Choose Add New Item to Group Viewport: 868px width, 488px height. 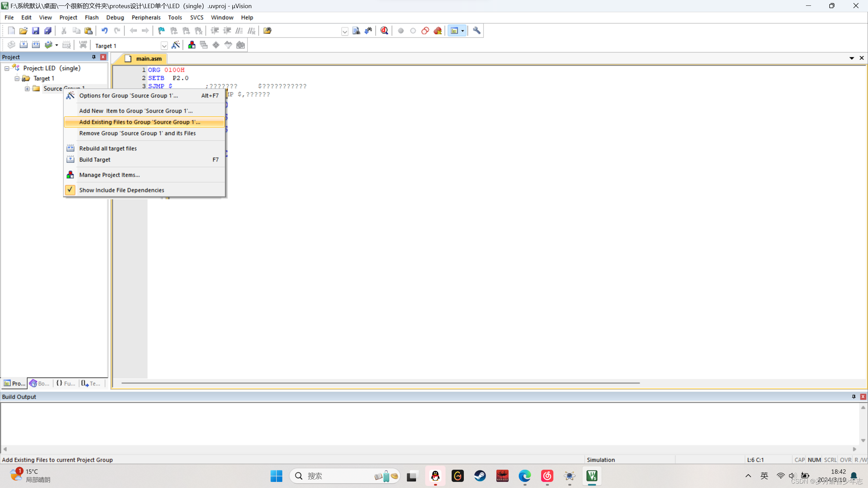pyautogui.click(x=144, y=111)
